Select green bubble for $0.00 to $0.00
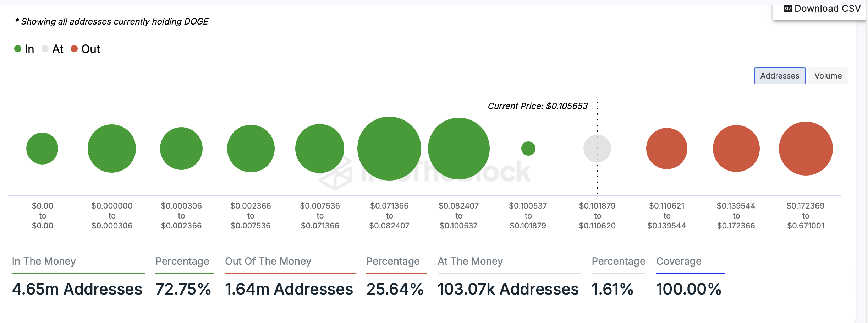868x323 pixels. [x=42, y=149]
